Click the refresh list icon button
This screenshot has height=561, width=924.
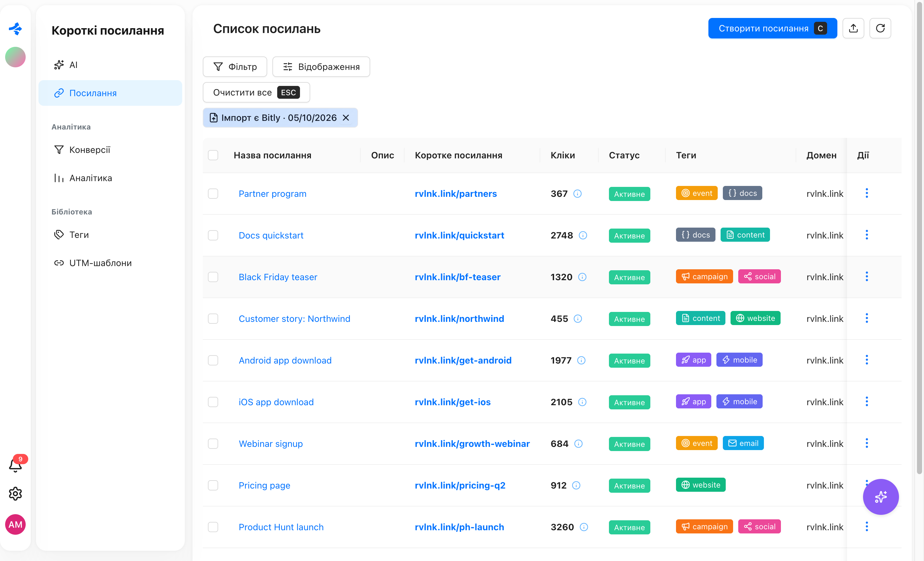880,28
